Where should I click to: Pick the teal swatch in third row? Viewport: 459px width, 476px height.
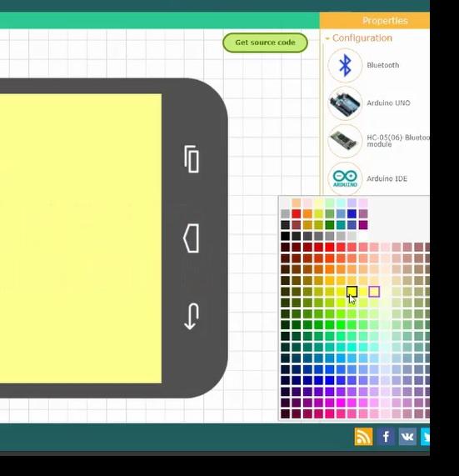[x=341, y=225]
